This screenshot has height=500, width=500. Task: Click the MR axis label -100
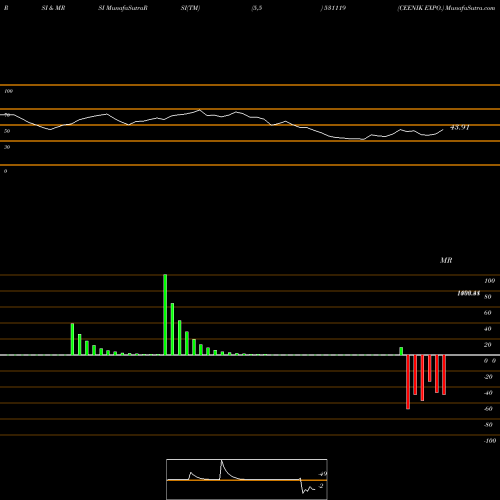(x=490, y=441)
